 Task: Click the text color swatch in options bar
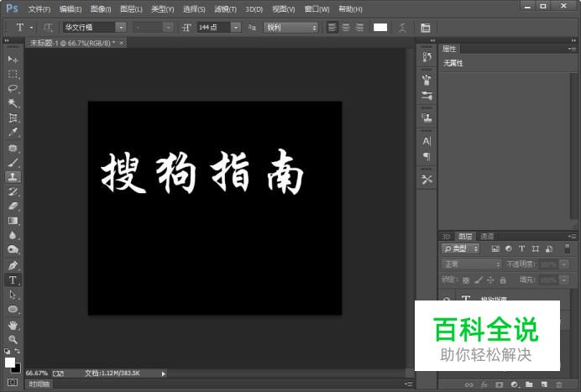[x=380, y=28]
